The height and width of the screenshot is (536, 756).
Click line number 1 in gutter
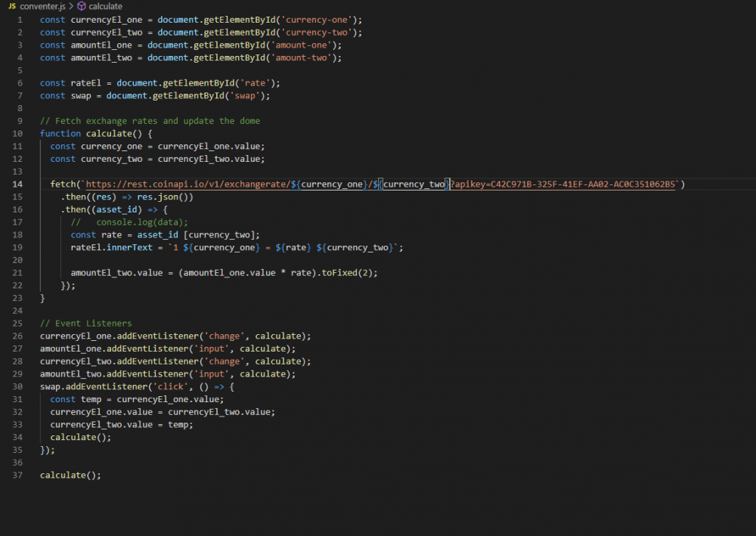[20, 20]
